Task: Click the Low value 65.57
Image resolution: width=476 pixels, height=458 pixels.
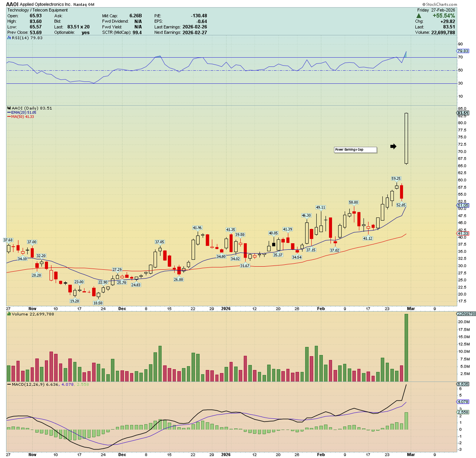Action: point(36,27)
